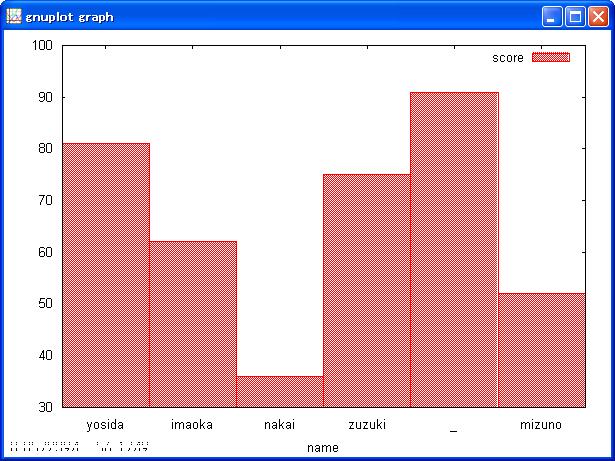Click the tallest bar above the underscore label
This screenshot has height=461, width=615.
(454, 250)
